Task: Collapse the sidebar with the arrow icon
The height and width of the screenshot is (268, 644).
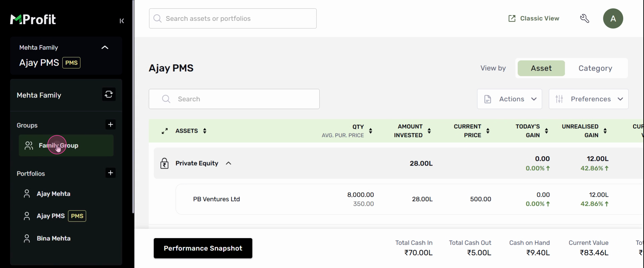Action: (x=122, y=21)
